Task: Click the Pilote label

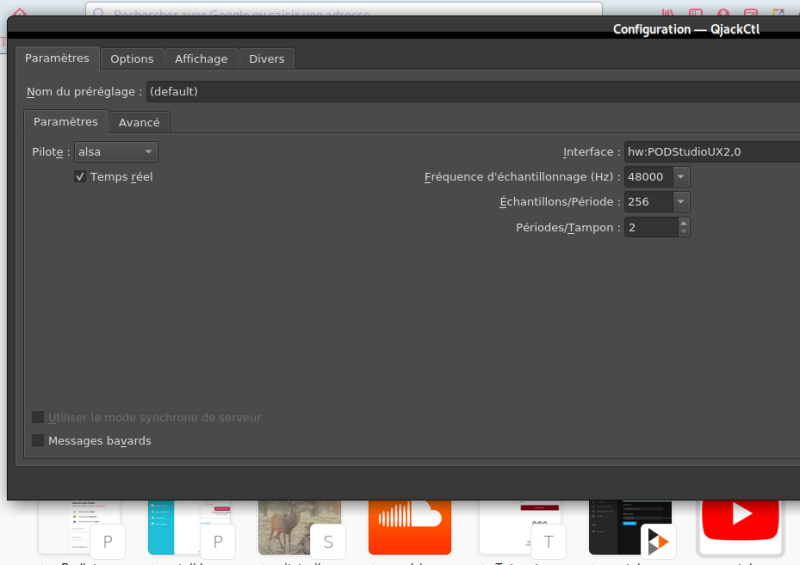Action: [51, 152]
